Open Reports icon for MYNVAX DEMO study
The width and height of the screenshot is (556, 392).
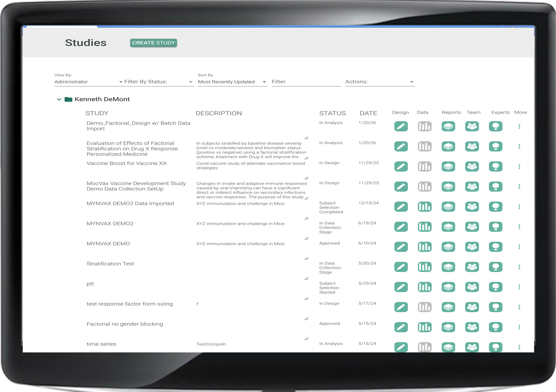click(x=448, y=247)
